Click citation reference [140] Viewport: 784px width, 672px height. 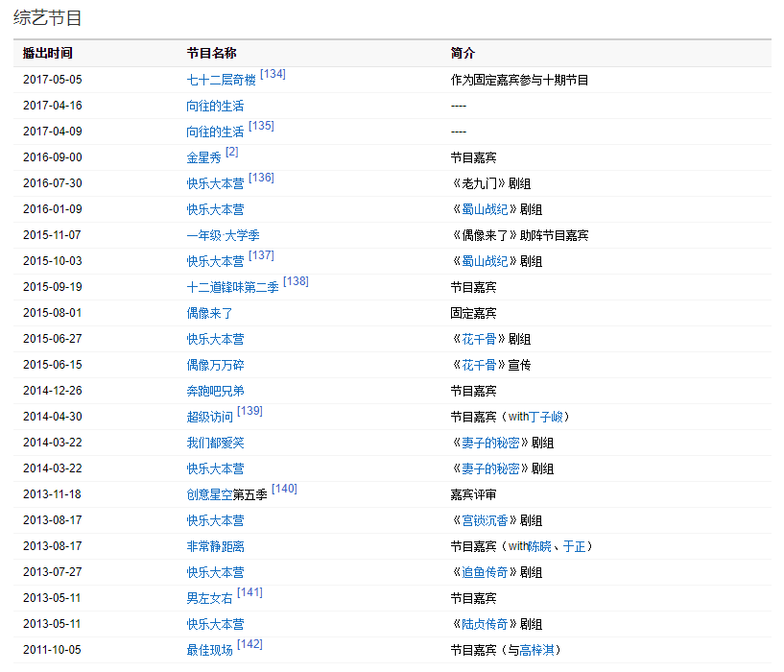point(284,489)
